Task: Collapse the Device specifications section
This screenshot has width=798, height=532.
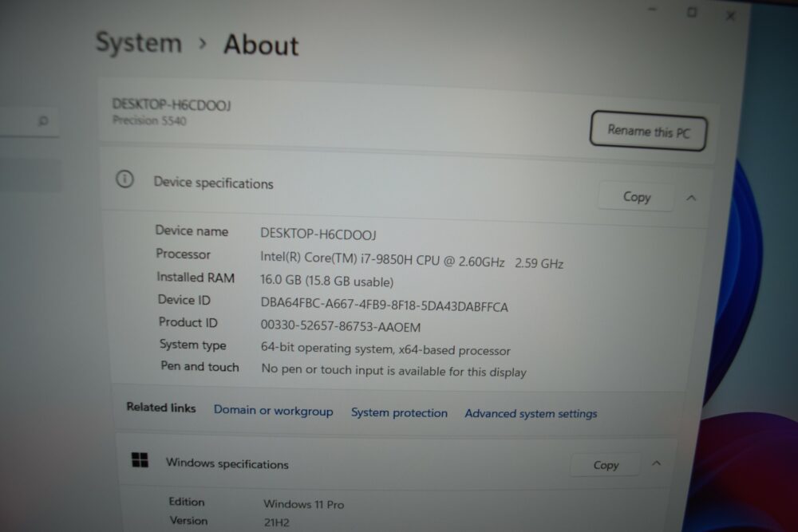Action: [x=691, y=198]
